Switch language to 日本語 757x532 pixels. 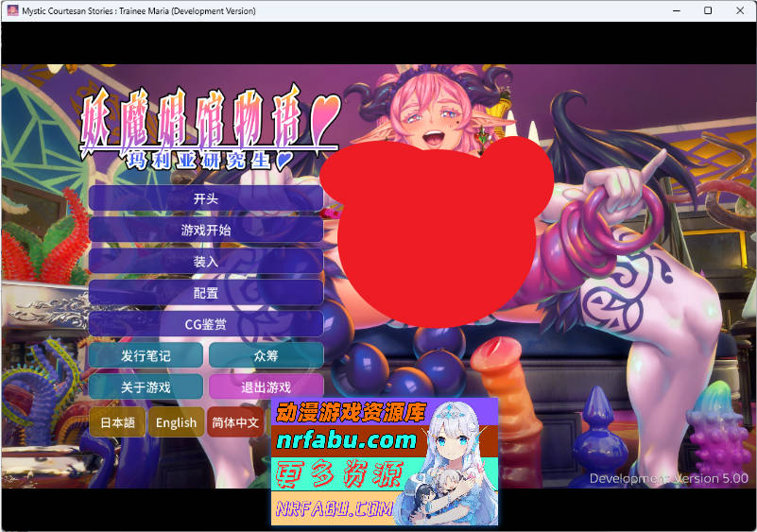[x=117, y=422]
